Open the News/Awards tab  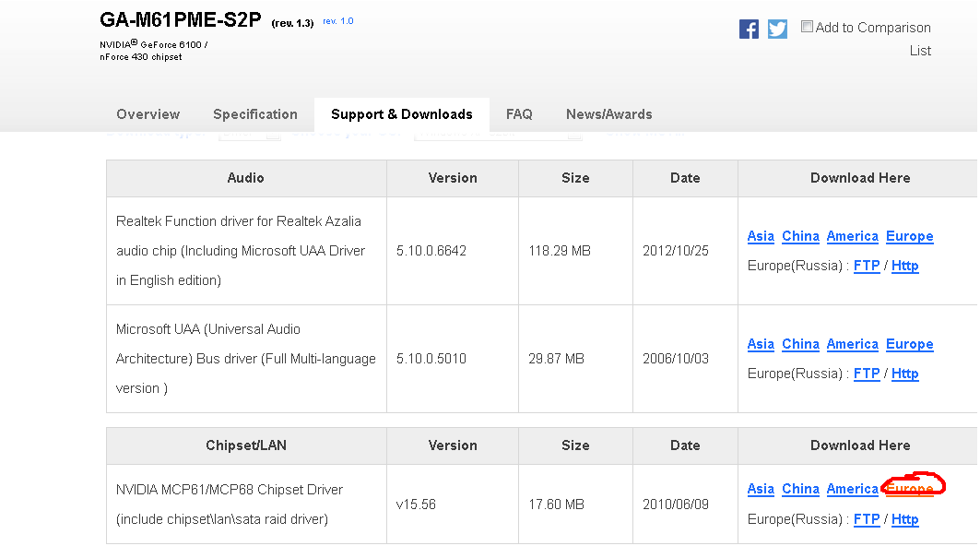[608, 114]
